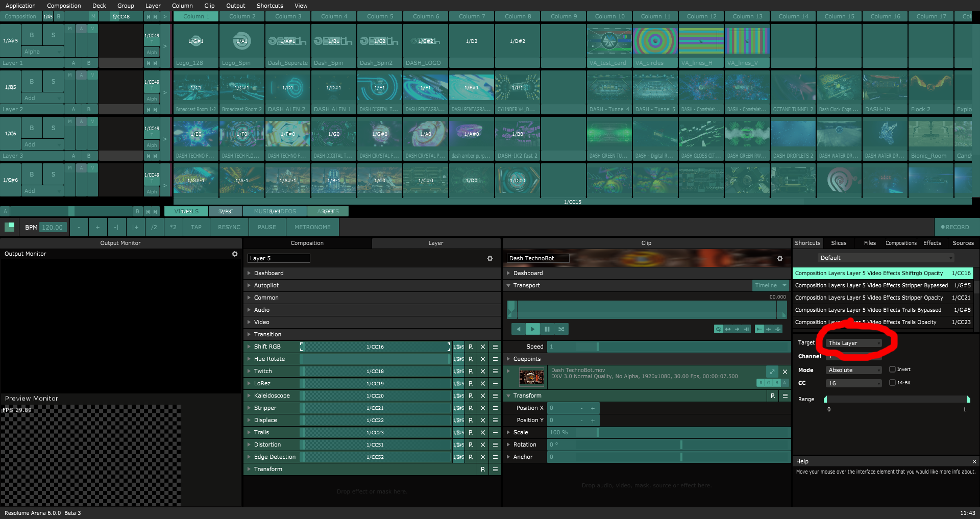Enable random playback shuffle icon
This screenshot has width=980, height=519.
point(561,329)
